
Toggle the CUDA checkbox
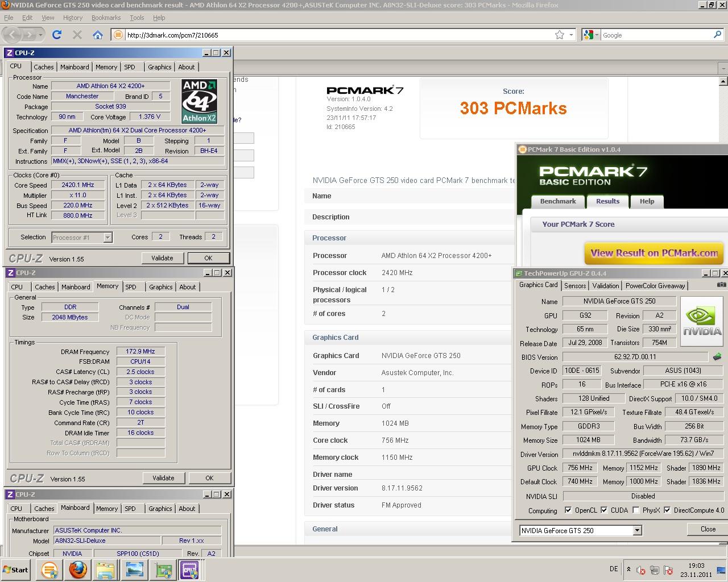[x=604, y=510]
